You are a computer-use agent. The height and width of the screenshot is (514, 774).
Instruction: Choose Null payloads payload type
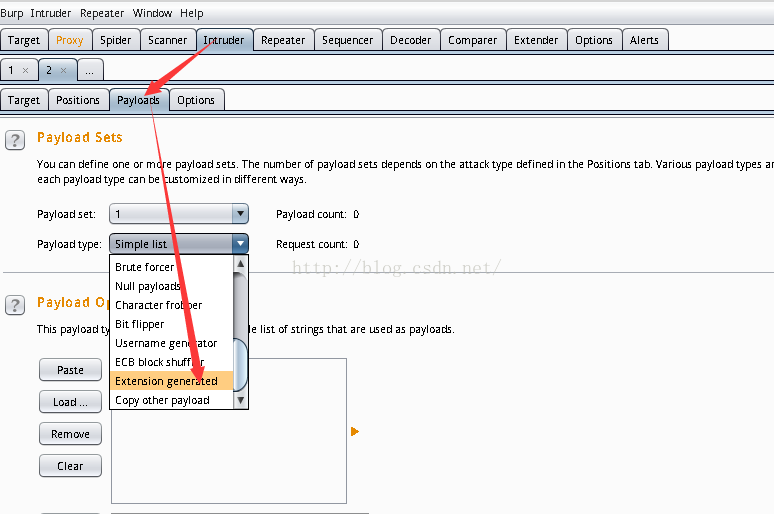coord(171,286)
